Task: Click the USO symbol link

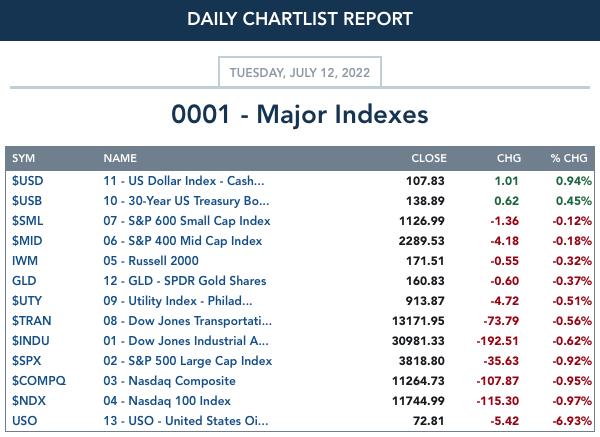Action: (24, 421)
